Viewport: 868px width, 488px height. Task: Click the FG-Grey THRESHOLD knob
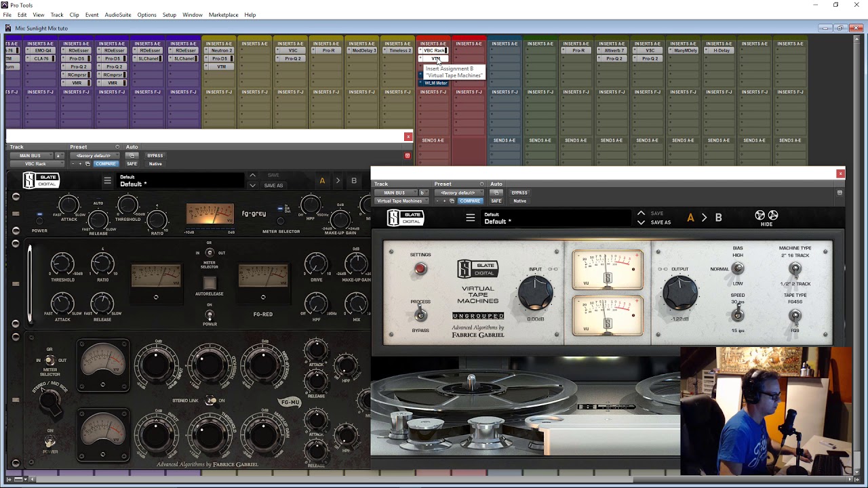point(128,205)
